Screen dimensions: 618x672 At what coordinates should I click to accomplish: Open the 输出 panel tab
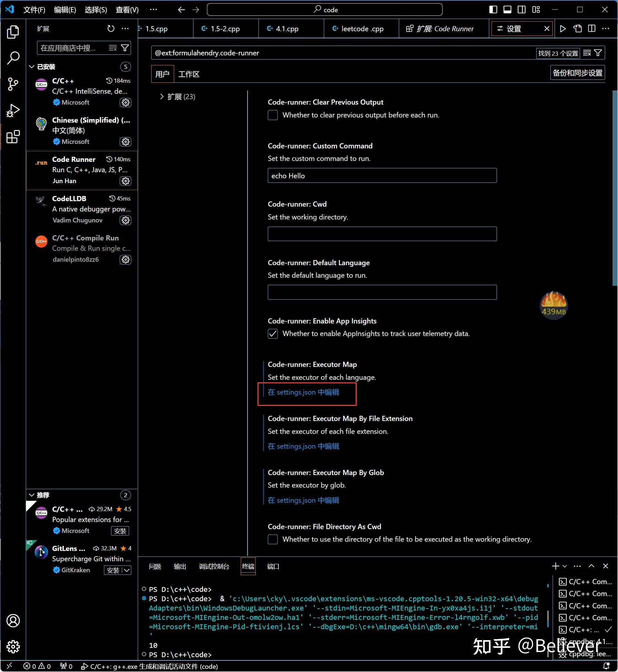[x=180, y=566]
